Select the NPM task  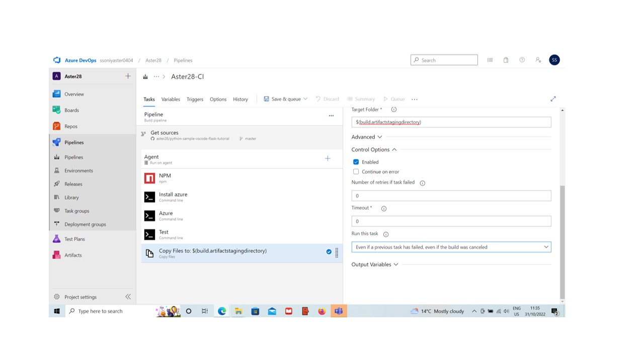pyautogui.click(x=242, y=178)
